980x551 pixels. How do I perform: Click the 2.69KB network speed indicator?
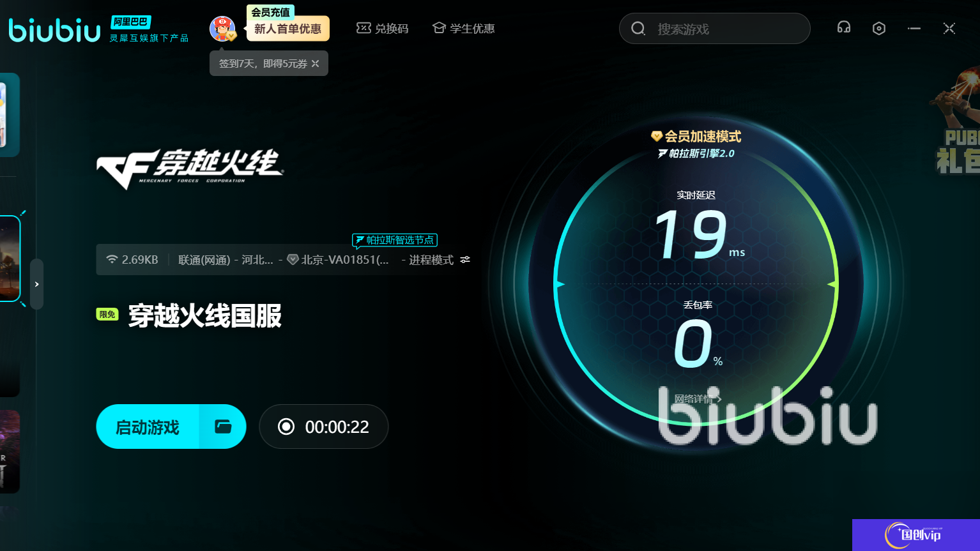[132, 260]
